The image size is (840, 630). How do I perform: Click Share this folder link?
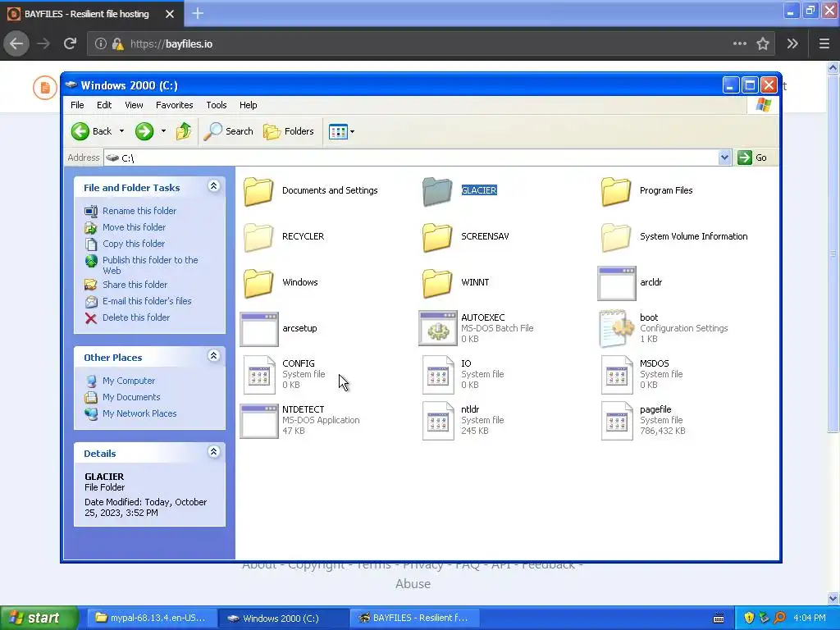(x=135, y=285)
